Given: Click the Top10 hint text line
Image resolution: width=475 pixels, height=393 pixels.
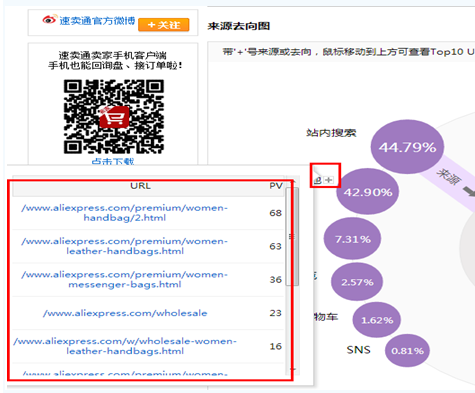Looking at the screenshot, I should coord(349,52).
